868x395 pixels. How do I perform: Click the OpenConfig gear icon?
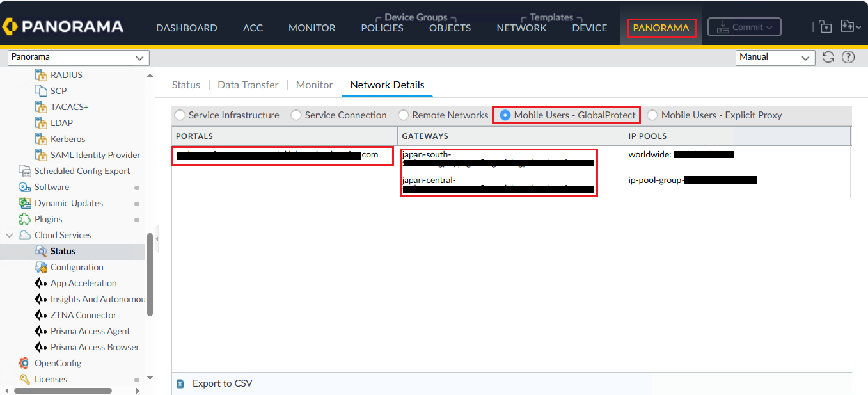click(24, 363)
